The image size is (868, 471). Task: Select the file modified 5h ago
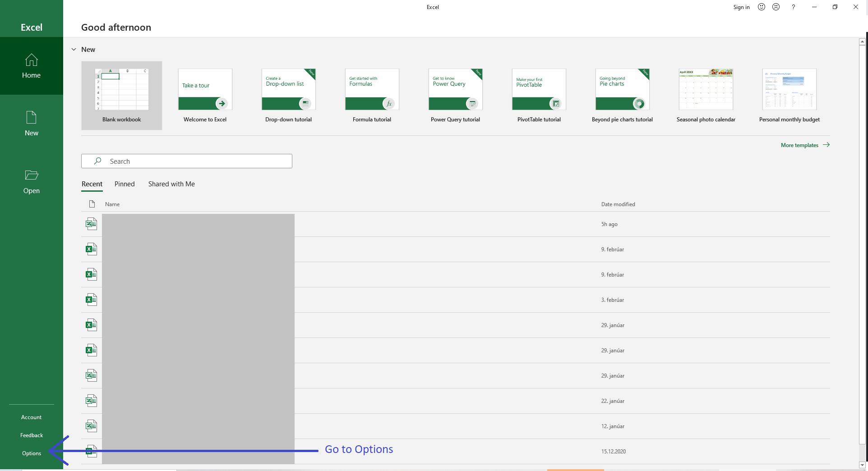[456, 224]
